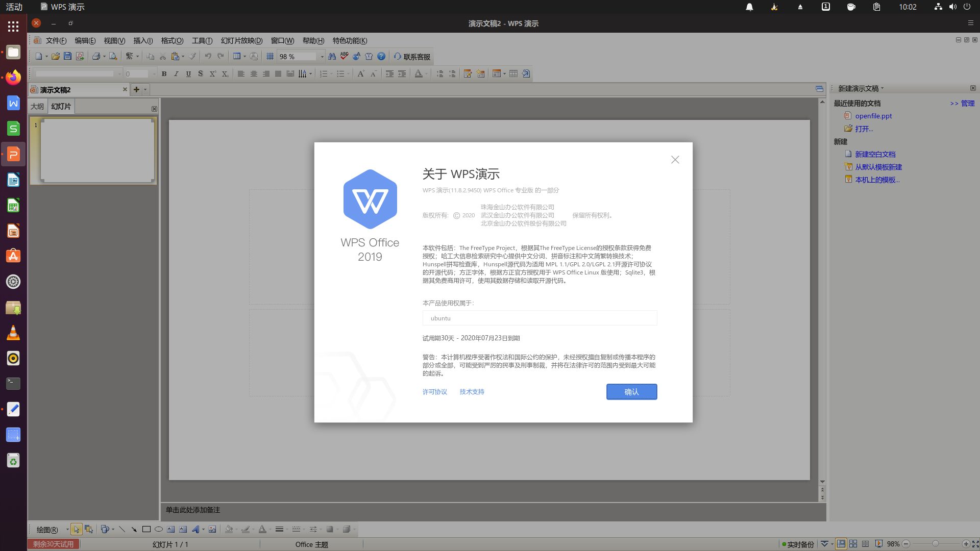This screenshot has width=980, height=551.
Task: Toggle Normal view in status bar
Action: pos(841,544)
